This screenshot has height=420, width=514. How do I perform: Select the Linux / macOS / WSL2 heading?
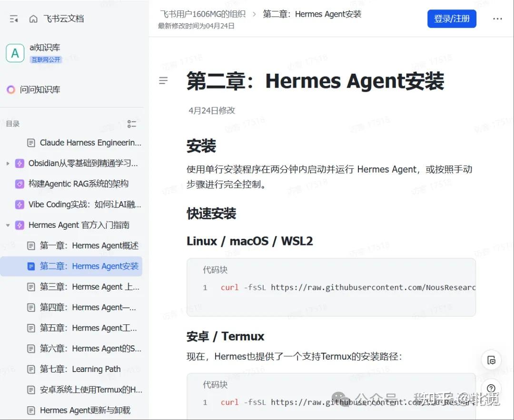250,241
